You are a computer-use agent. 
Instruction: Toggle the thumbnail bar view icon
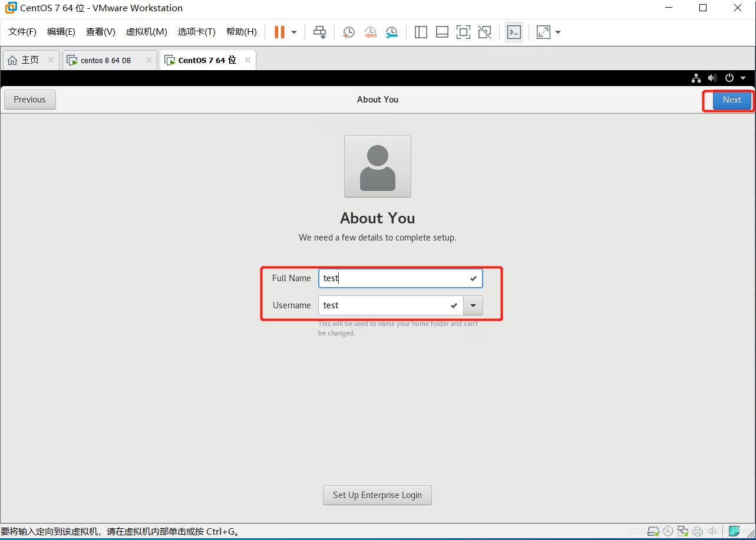(x=442, y=32)
